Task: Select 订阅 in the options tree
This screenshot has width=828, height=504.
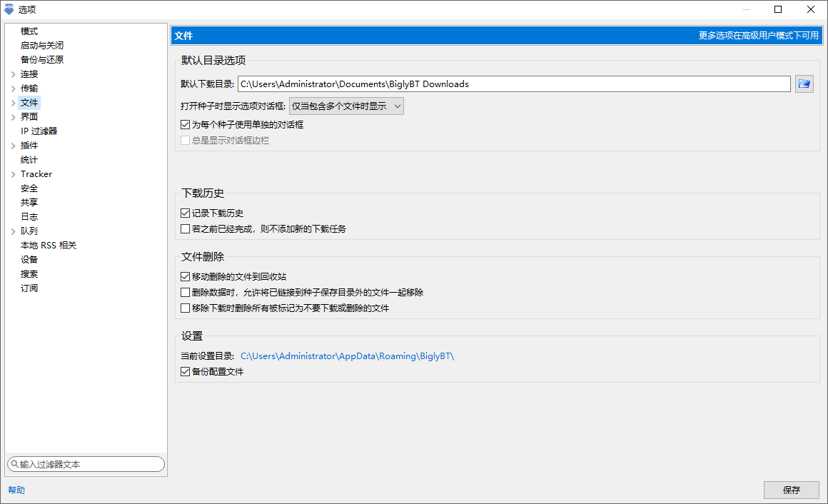Action: [x=29, y=288]
